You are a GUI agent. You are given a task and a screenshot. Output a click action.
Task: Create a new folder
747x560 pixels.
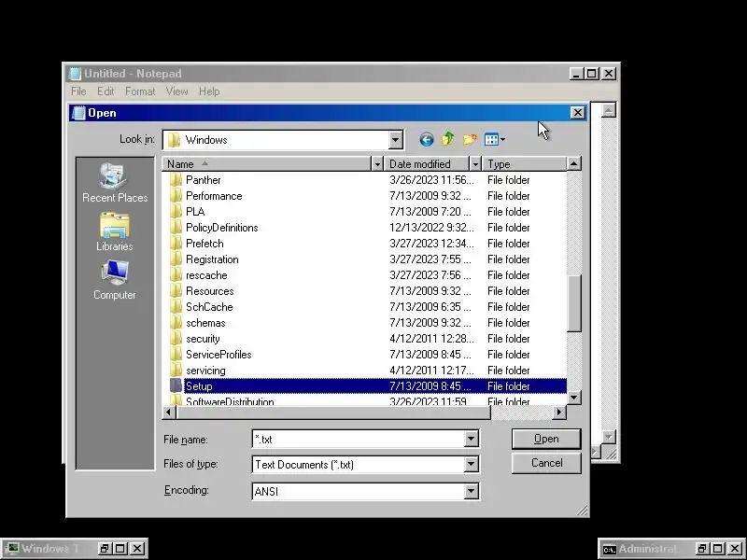click(x=470, y=139)
